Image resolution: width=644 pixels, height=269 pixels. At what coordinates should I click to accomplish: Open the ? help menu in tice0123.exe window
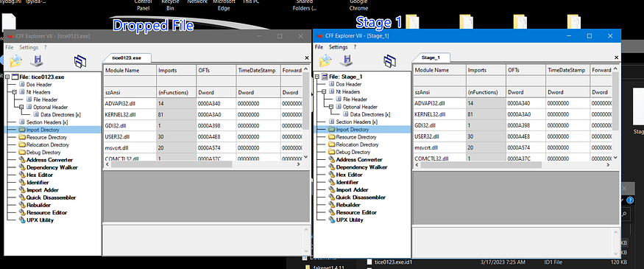[x=46, y=47]
